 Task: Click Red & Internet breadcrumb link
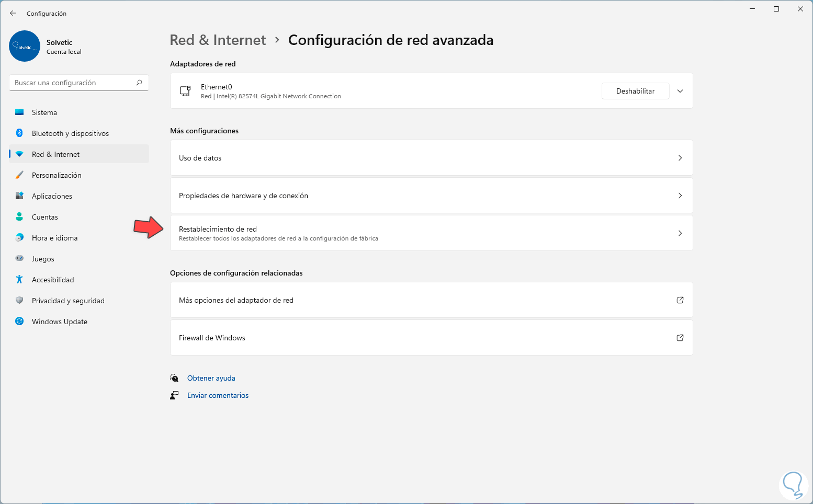pyautogui.click(x=218, y=40)
